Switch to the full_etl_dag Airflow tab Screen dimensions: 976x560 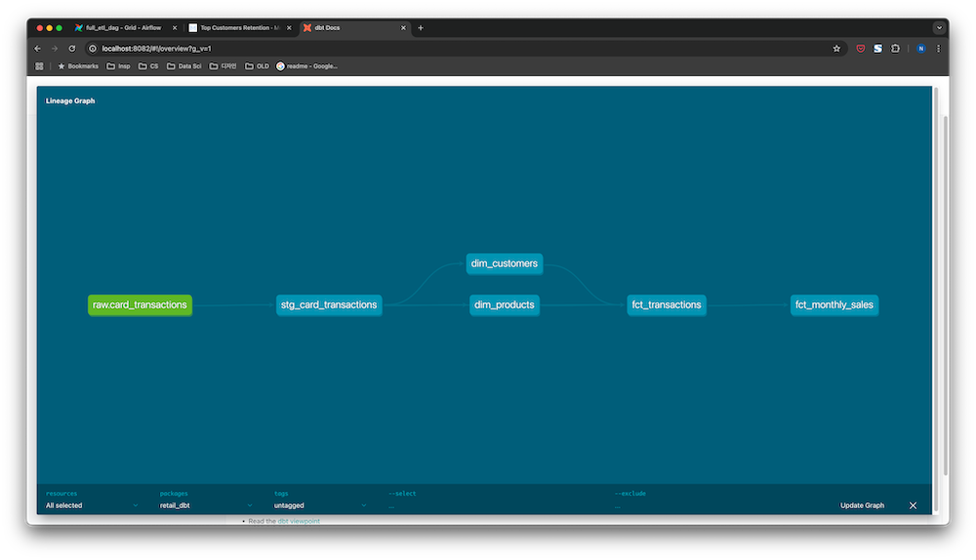pos(124,28)
